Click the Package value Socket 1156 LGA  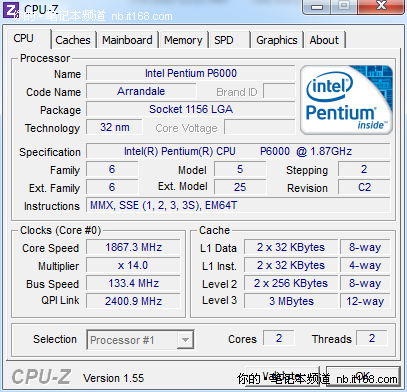[191, 109]
